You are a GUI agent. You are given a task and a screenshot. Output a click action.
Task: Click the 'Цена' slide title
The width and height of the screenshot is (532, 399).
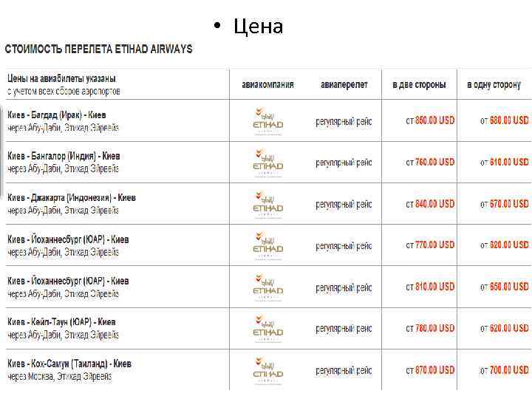point(258,27)
